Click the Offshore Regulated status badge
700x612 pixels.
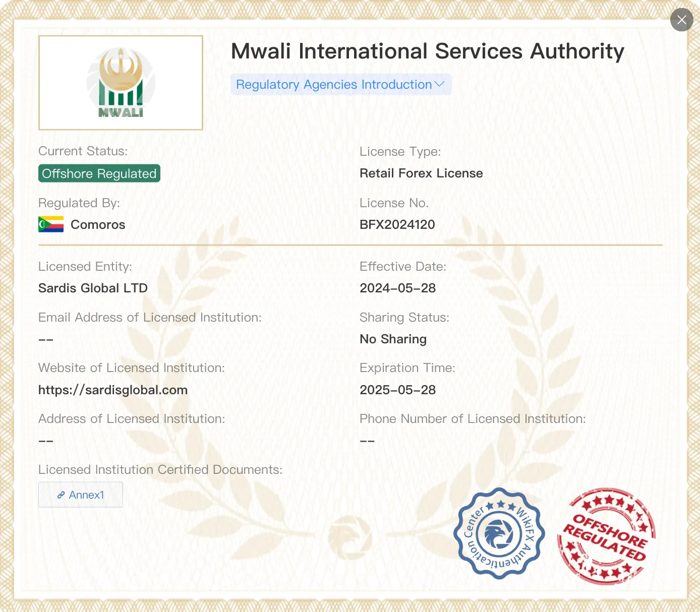pyautogui.click(x=99, y=173)
